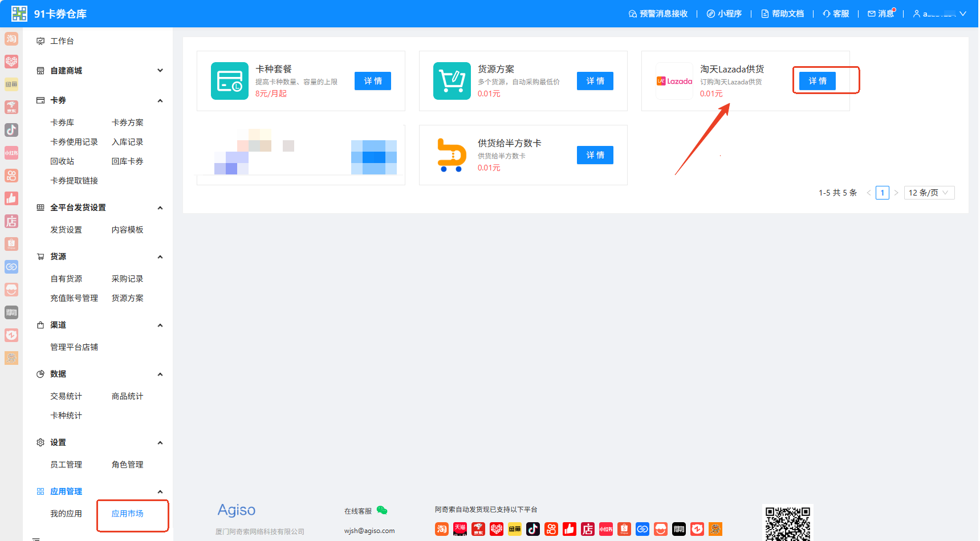This screenshot has width=980, height=541.
Task: Click the 卡种套餐 card icon
Action: 230,81
